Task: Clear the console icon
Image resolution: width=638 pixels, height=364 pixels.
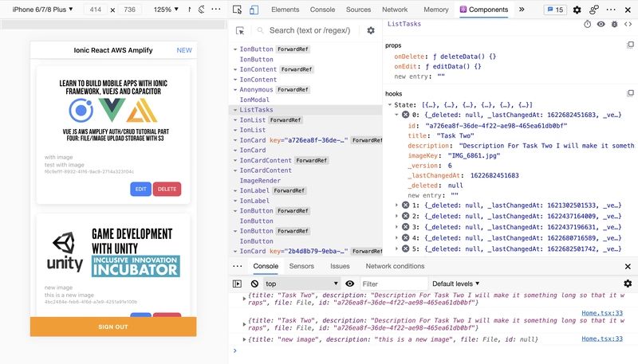Action: (x=254, y=284)
